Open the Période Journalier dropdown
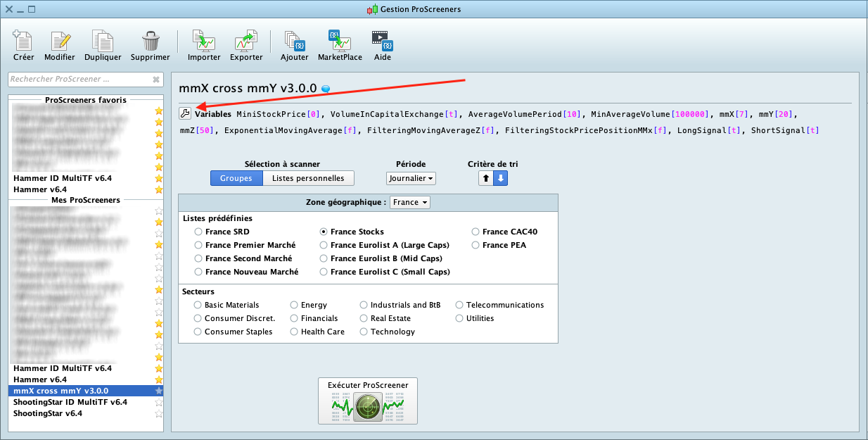This screenshot has height=440, width=868. click(411, 179)
